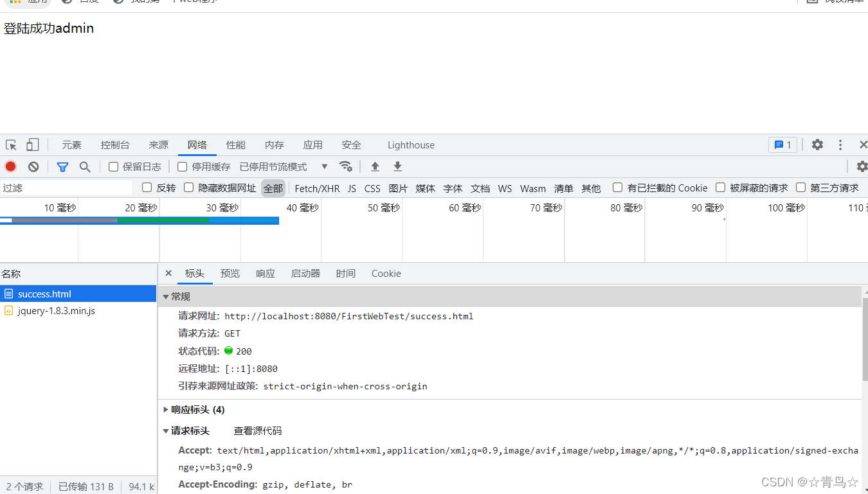The image size is (868, 494).
Task: Enable the 保留日志 checkbox
Action: coord(113,166)
